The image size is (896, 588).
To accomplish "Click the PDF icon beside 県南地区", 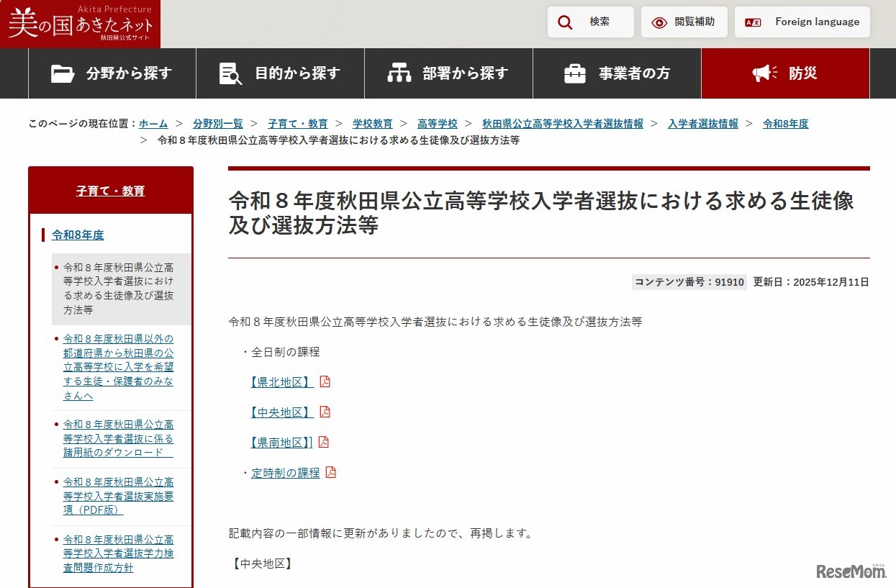I will pyautogui.click(x=323, y=442).
